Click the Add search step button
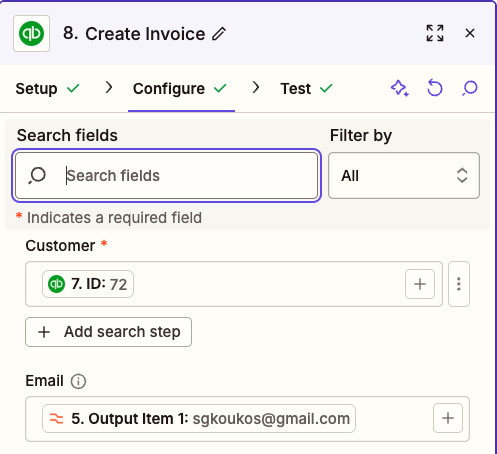This screenshot has width=497, height=454. [108, 332]
